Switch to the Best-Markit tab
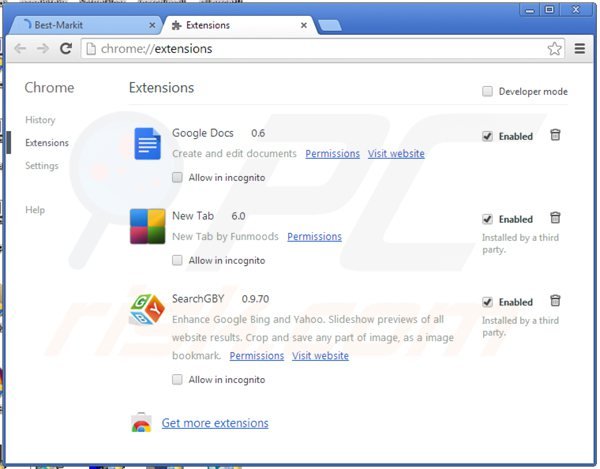Image resolution: width=600 pixels, height=469 pixels. 86,25
